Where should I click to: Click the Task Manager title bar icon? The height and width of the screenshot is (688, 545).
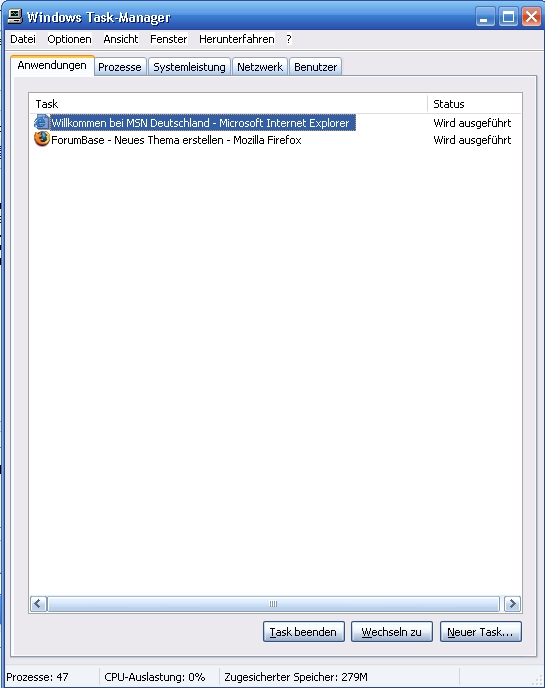coord(15,17)
